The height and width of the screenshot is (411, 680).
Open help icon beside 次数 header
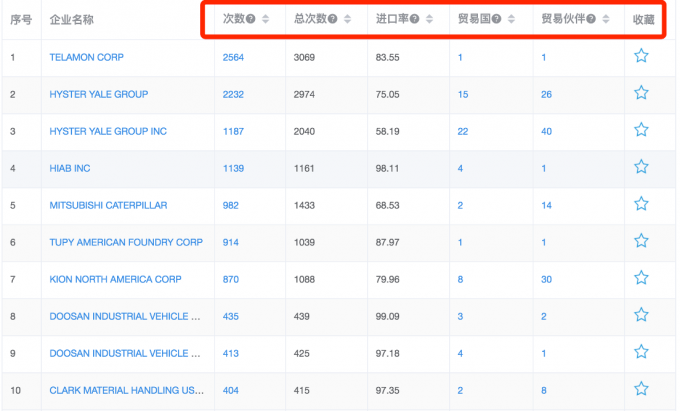(x=250, y=19)
